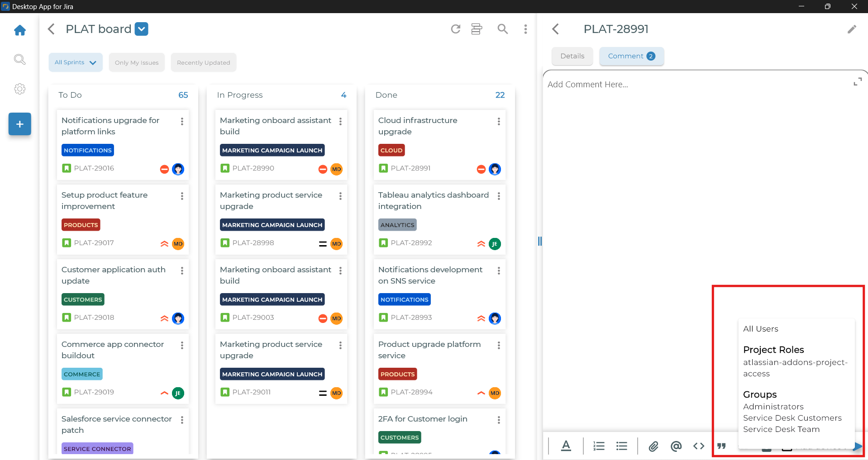Switch the board layout view icon
This screenshot has height=460, width=868.
point(477,29)
